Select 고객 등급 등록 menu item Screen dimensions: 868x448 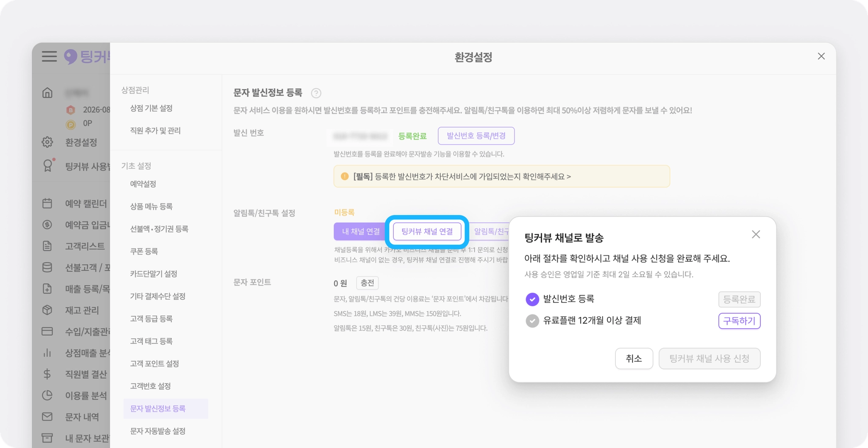[151, 319]
